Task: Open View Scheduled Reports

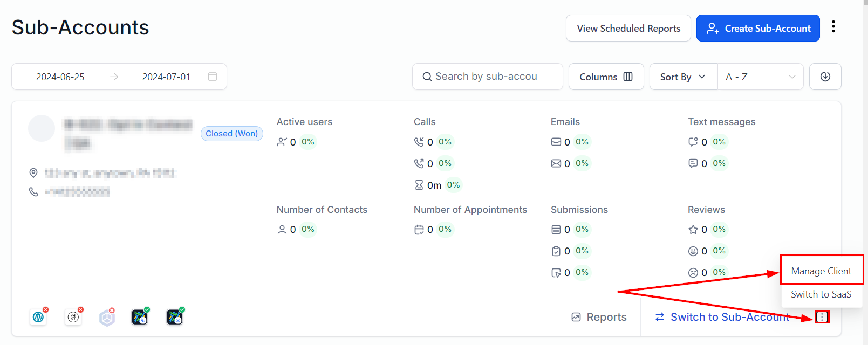Action: point(628,28)
